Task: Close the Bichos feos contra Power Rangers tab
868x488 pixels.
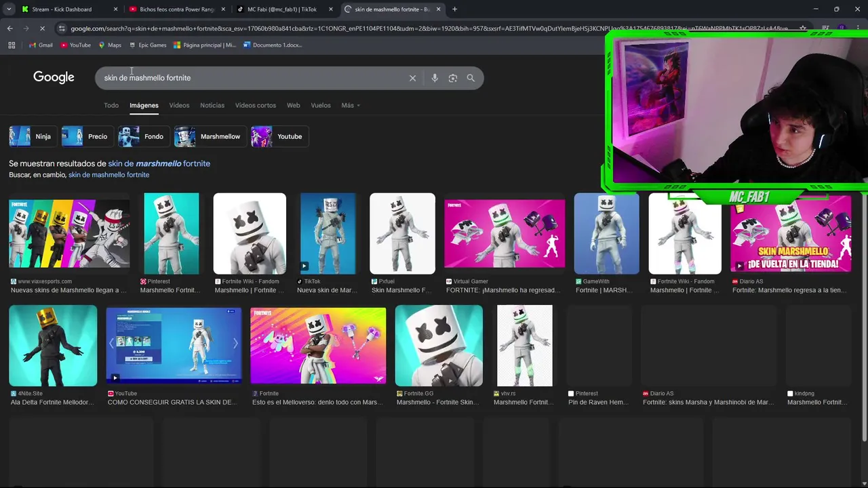Action: [x=223, y=9]
